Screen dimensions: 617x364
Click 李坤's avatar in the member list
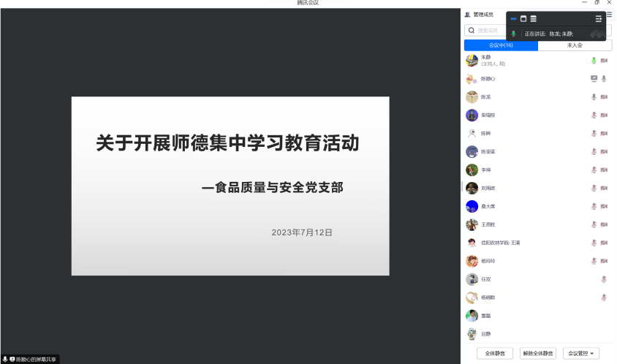click(x=472, y=170)
